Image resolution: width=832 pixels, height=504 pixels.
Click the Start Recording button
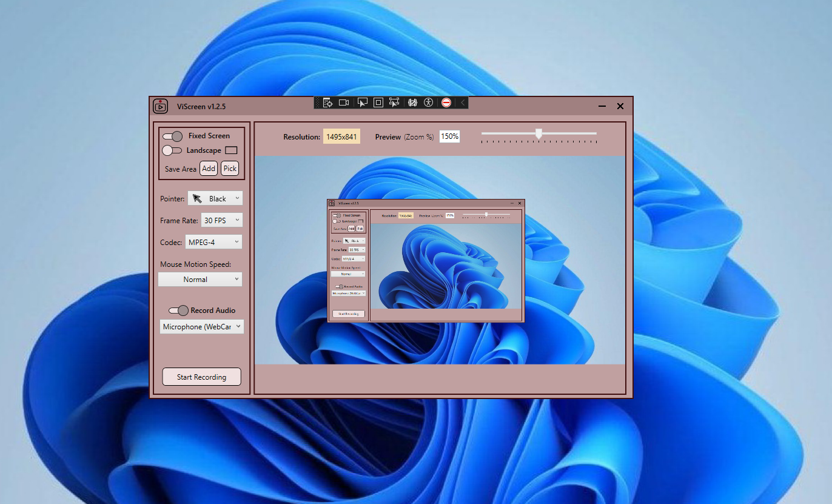[201, 376]
